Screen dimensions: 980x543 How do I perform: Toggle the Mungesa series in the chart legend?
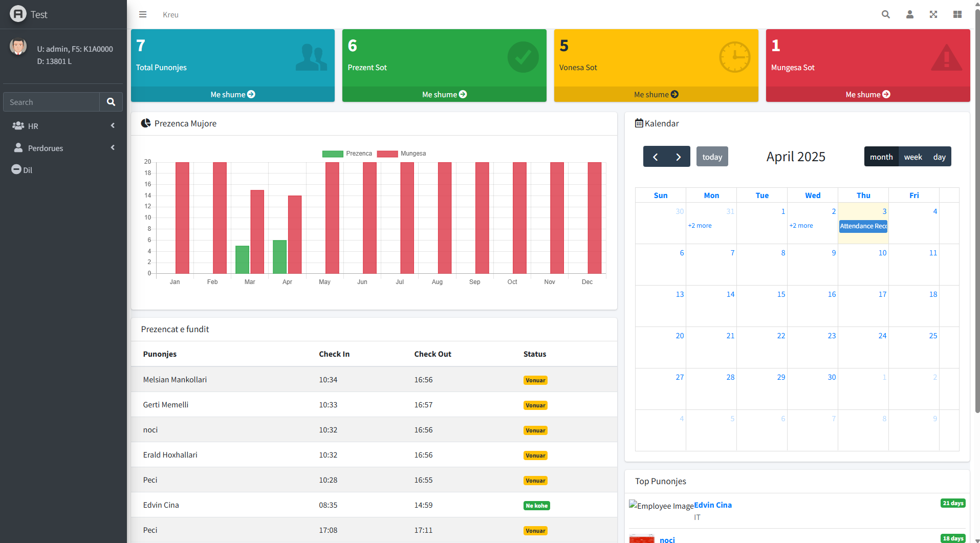click(387, 153)
